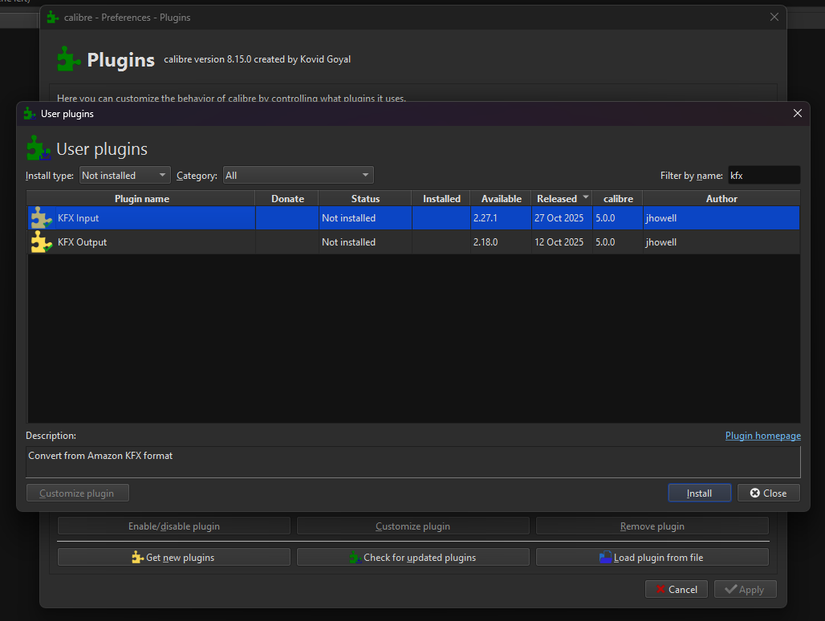Click the calibre Preferences title bar icon
The height and width of the screenshot is (621, 825).
pos(53,17)
